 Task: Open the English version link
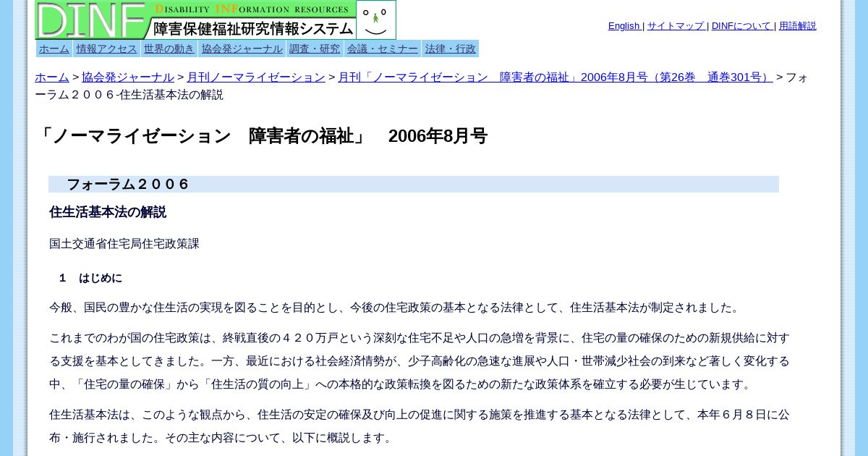[x=624, y=26]
